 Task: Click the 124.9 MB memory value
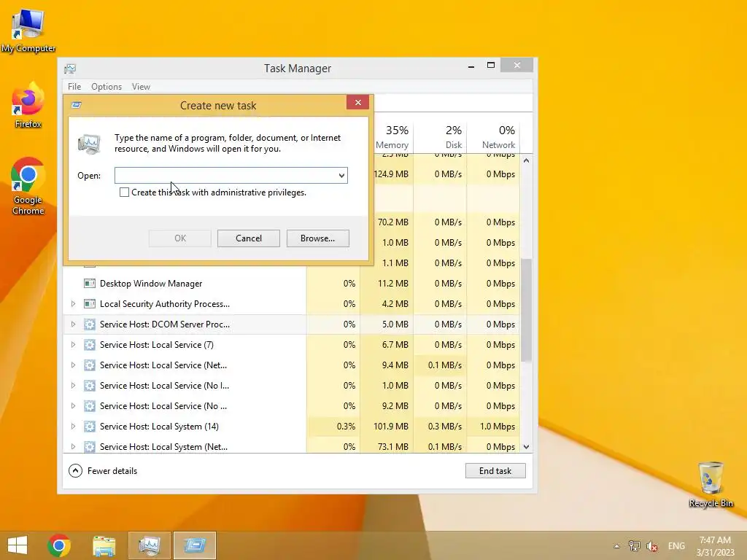click(391, 174)
